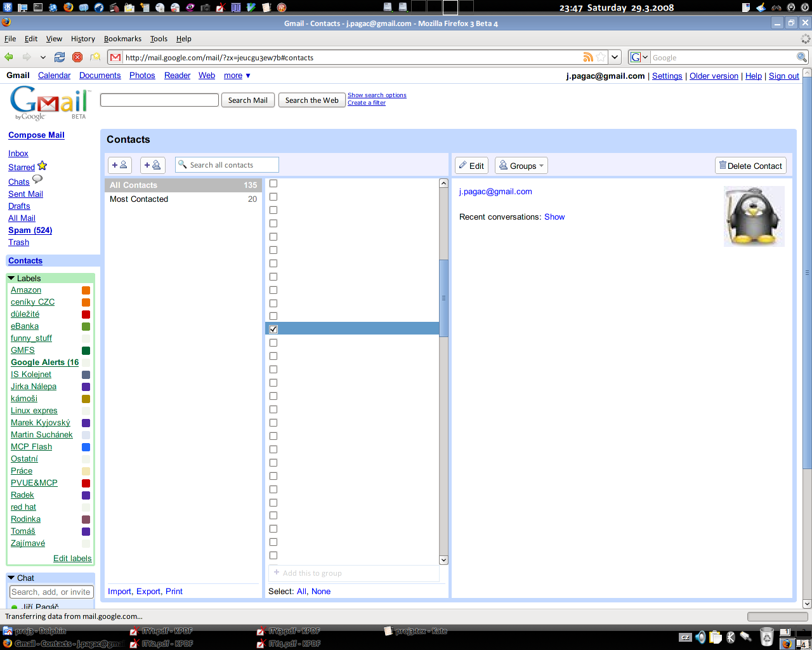Click the důležité label's red color swatch
The height and width of the screenshot is (650, 812).
click(x=86, y=315)
